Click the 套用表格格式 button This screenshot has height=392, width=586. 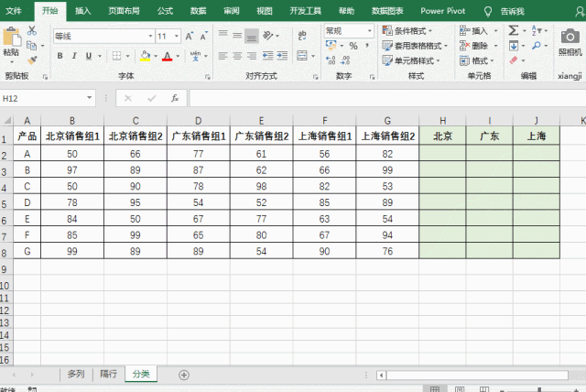[x=417, y=45]
